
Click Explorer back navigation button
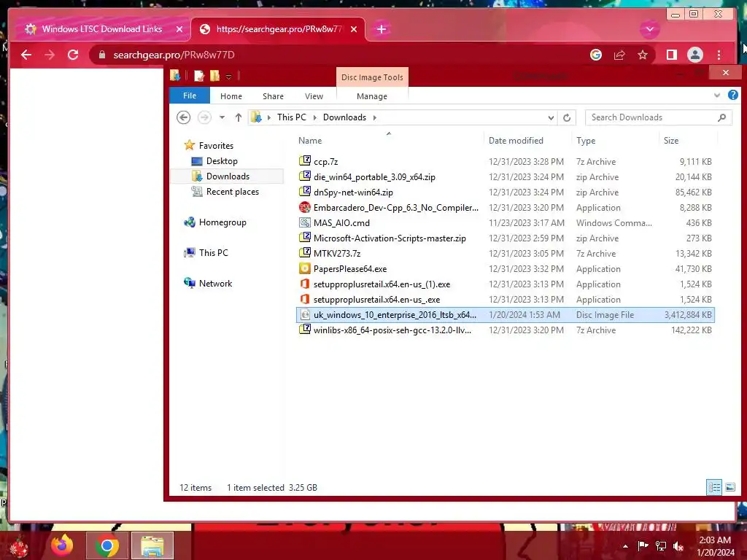[183, 117]
